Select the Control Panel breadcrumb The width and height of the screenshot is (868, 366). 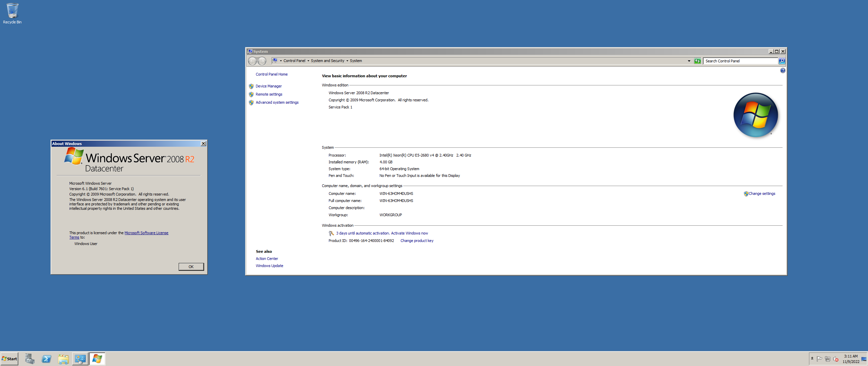pos(294,61)
